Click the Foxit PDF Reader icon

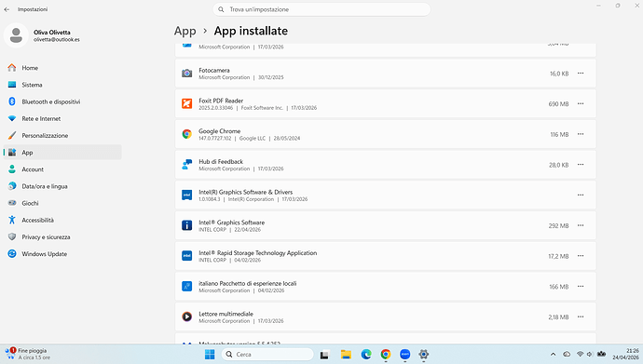pos(187,103)
